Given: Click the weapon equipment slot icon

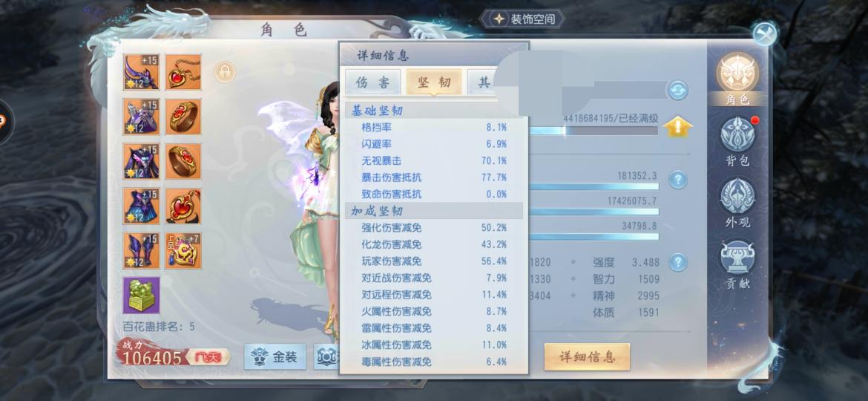Looking at the screenshot, I should click(141, 72).
